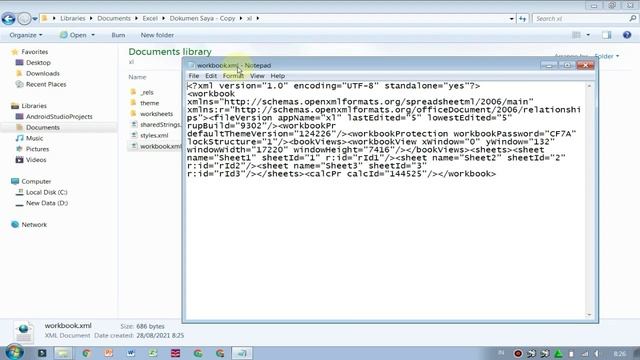Select Pictures library in sidebar

[32, 149]
